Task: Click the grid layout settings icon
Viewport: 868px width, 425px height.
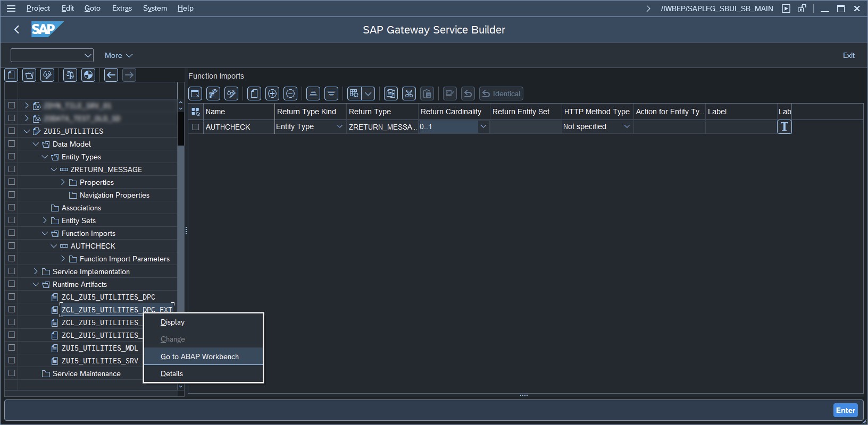Action: click(x=354, y=94)
